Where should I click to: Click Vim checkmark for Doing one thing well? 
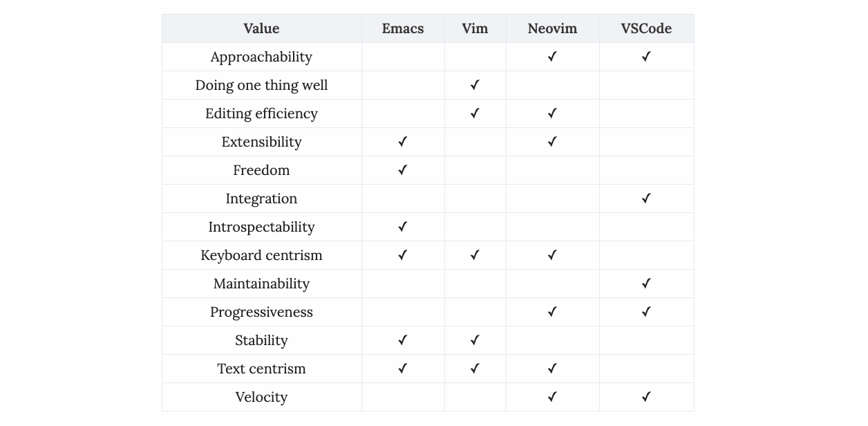(x=475, y=85)
